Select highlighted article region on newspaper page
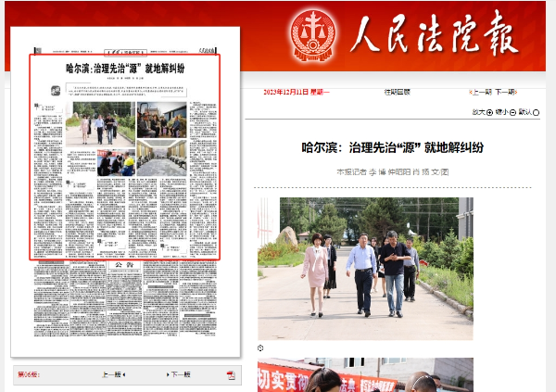The width and height of the screenshot is (556, 392). pyautogui.click(x=125, y=158)
